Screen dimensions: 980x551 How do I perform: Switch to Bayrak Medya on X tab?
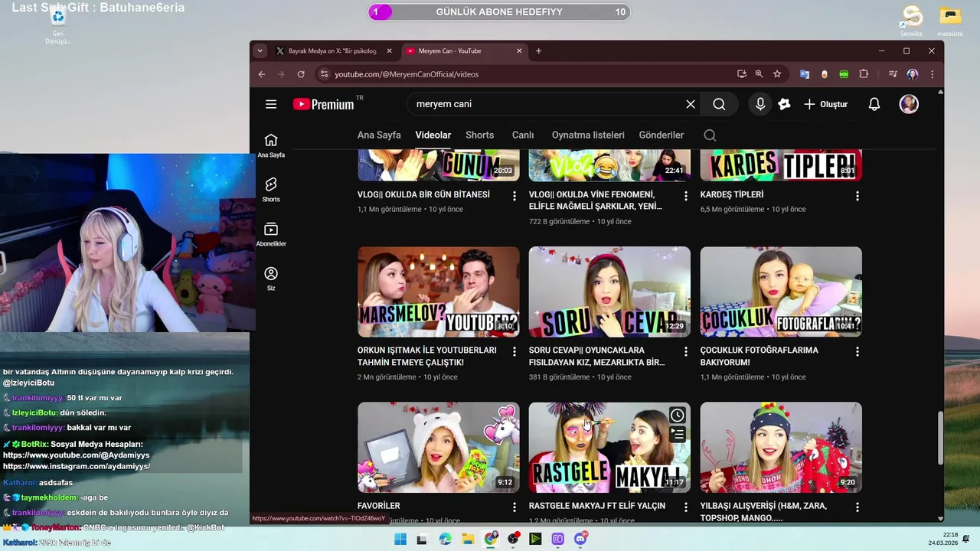[x=333, y=51]
